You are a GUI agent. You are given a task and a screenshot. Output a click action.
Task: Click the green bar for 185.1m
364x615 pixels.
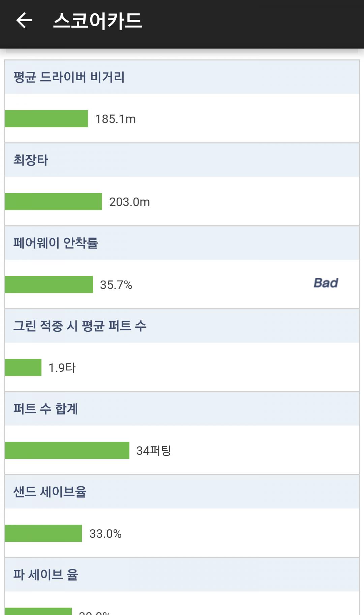[47, 119]
